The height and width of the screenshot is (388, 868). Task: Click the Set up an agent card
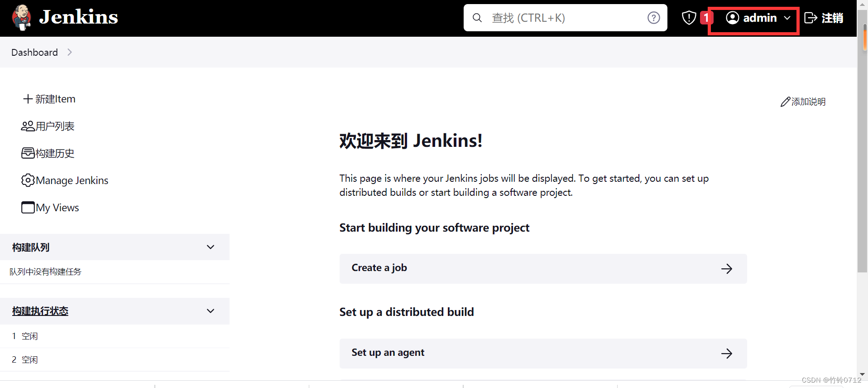click(x=543, y=354)
